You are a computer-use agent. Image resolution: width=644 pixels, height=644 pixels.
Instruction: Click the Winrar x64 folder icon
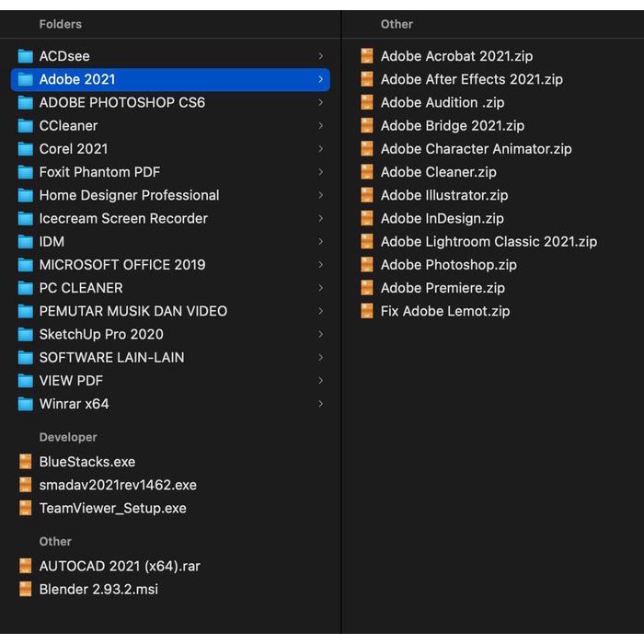click(26, 404)
